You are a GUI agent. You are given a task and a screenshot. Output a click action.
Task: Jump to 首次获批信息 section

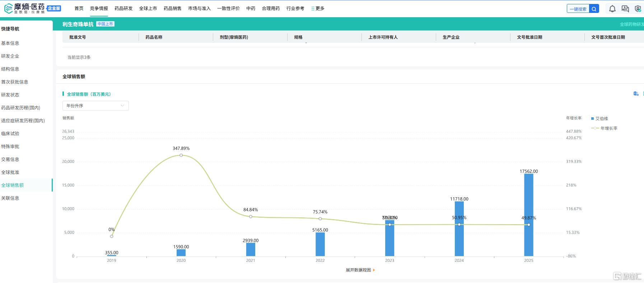pos(15,82)
